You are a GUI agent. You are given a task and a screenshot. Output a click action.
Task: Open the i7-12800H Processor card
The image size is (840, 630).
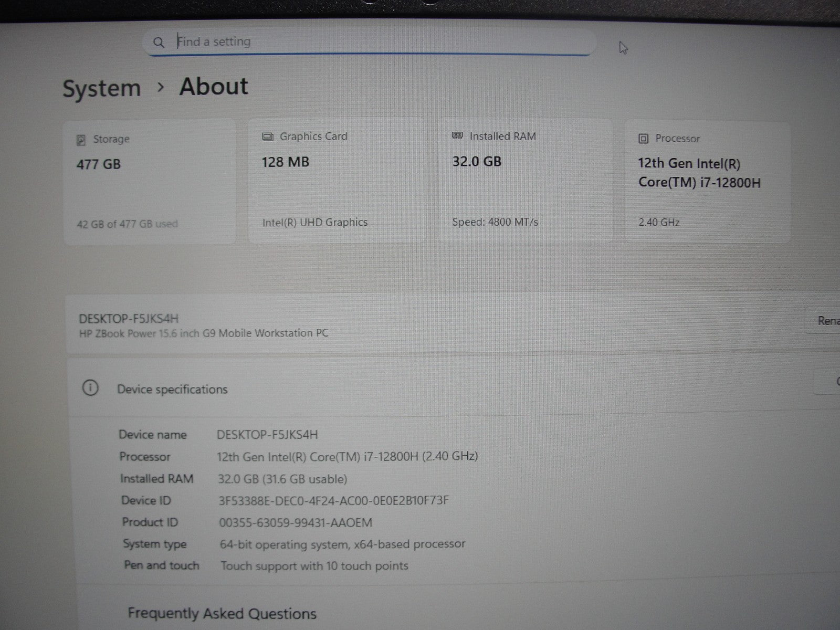(x=707, y=182)
